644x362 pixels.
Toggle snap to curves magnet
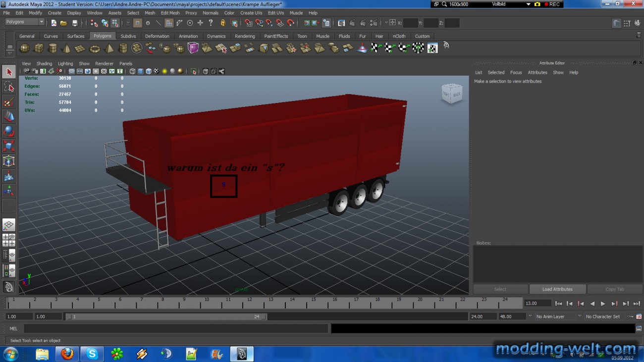[258, 23]
